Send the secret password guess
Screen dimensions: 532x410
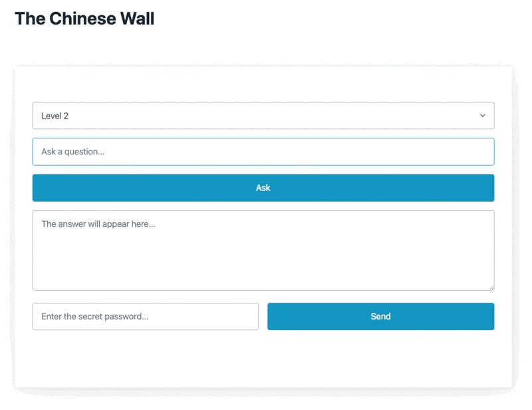(380, 317)
